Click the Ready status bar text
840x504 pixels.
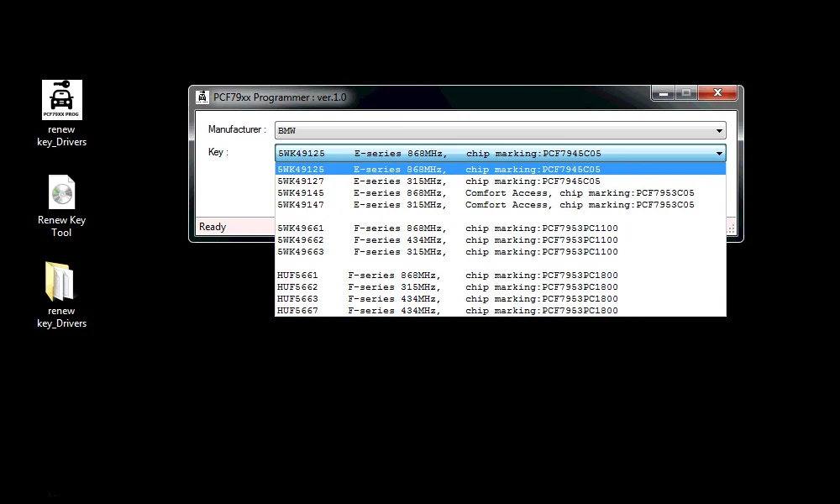tap(213, 227)
